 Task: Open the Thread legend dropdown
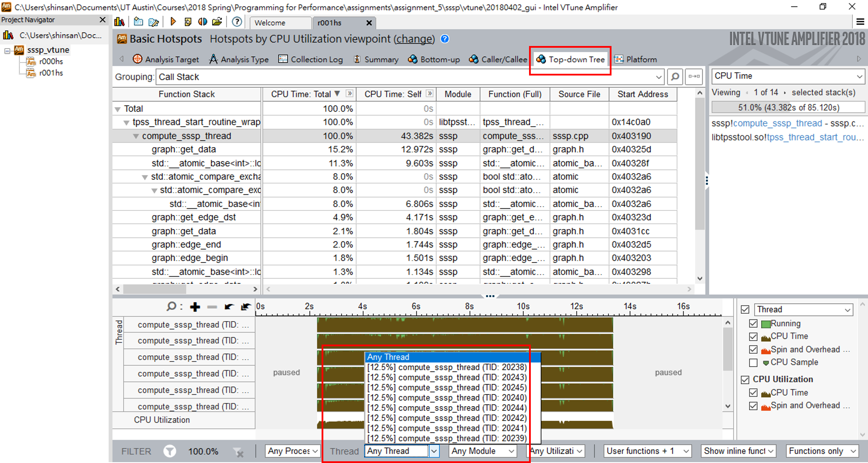(x=804, y=309)
